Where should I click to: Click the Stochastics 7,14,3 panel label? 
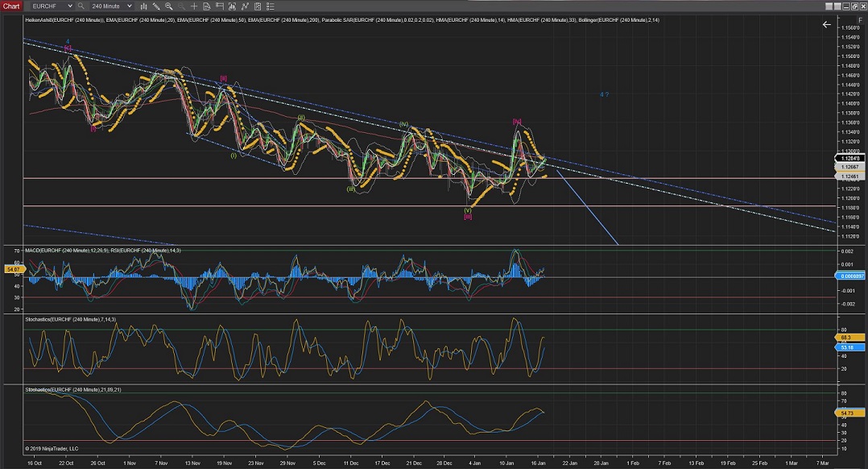click(x=70, y=319)
